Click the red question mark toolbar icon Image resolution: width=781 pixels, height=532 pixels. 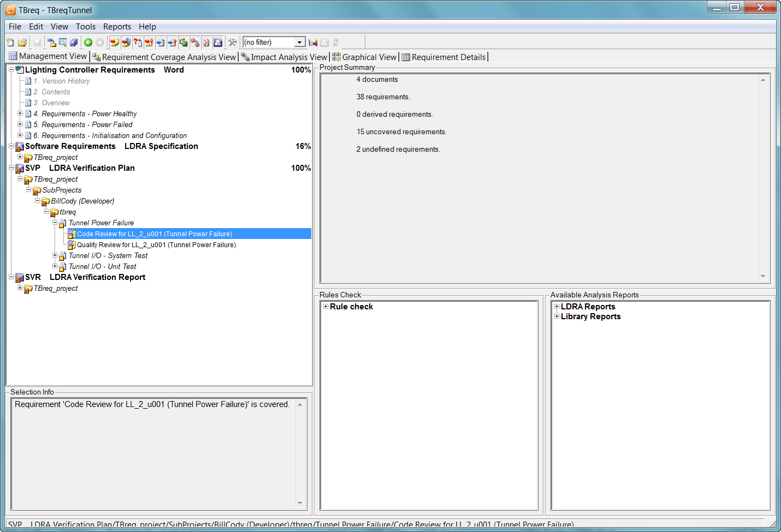138,43
